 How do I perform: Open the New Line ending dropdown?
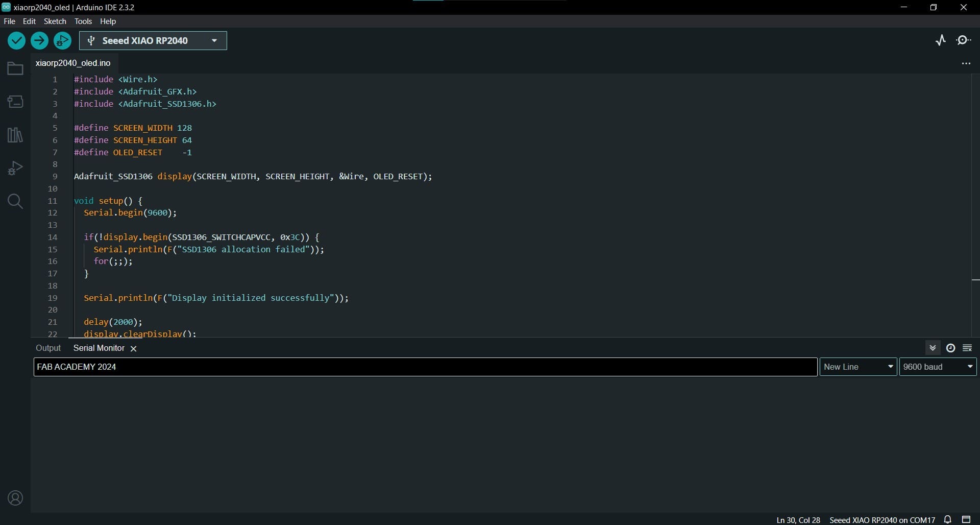pos(859,367)
